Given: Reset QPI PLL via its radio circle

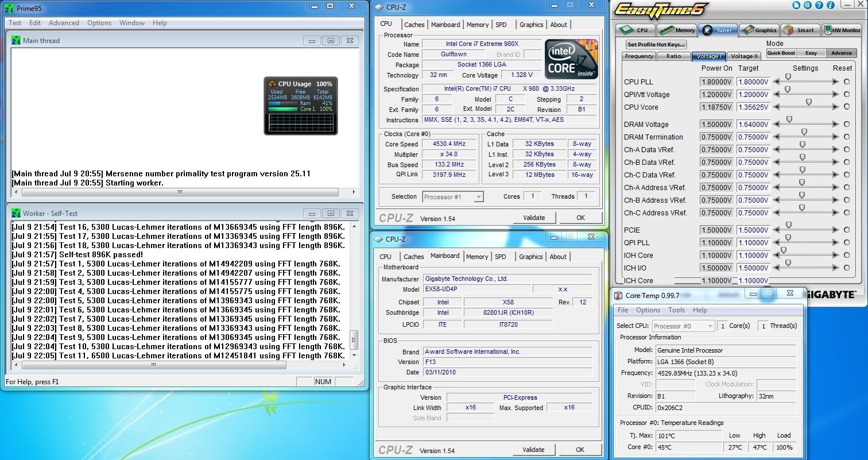Looking at the screenshot, I should (846, 242).
